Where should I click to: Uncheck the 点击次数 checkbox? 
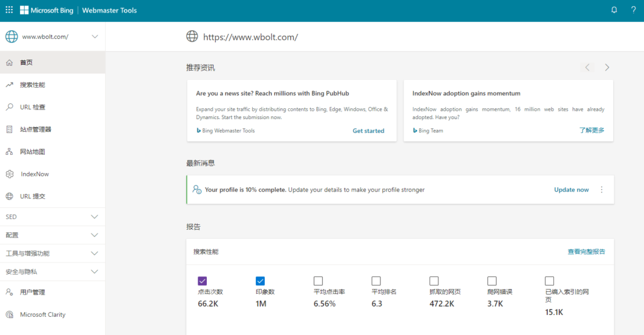[x=203, y=281]
